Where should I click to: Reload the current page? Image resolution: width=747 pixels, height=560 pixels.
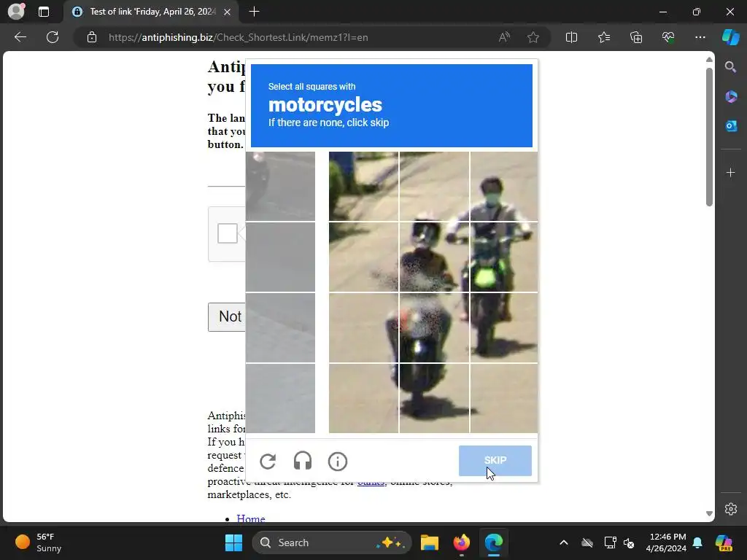pyautogui.click(x=53, y=37)
